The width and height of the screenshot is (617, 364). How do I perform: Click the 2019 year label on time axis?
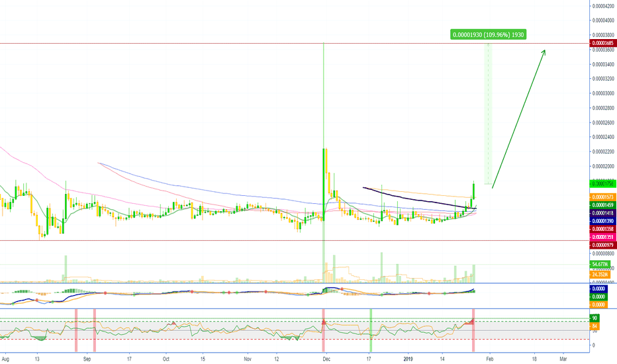408,359
